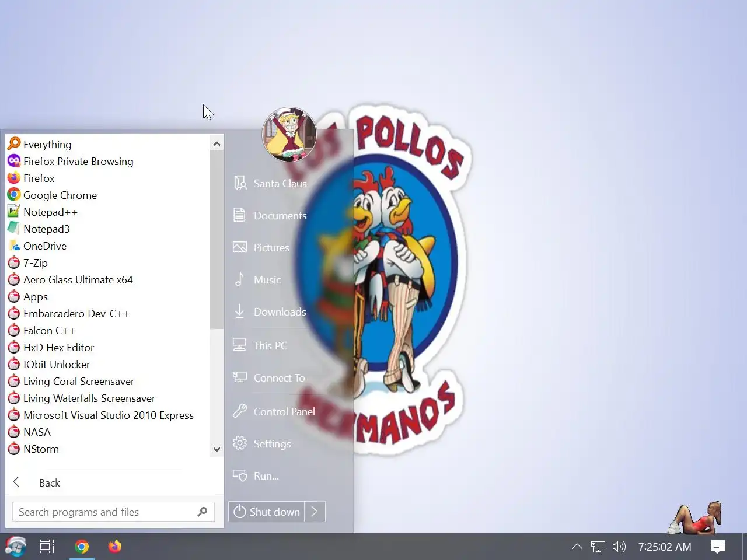
Task: Click the Shut down button
Action: click(x=267, y=512)
